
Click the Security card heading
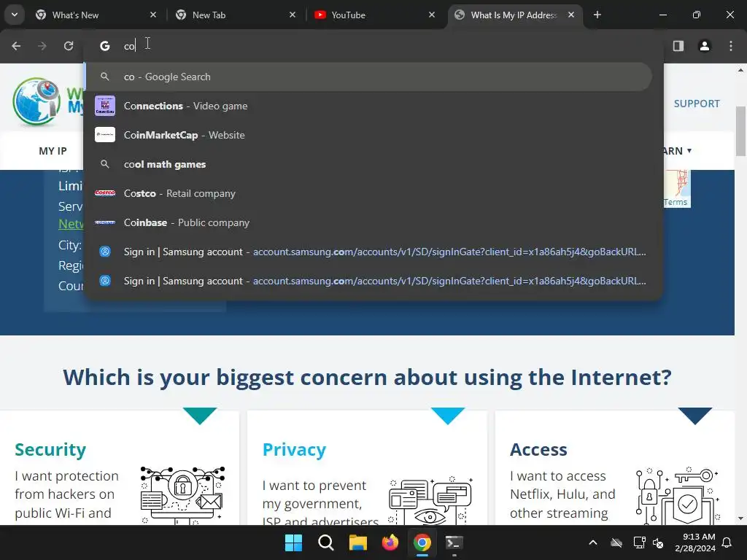click(50, 449)
